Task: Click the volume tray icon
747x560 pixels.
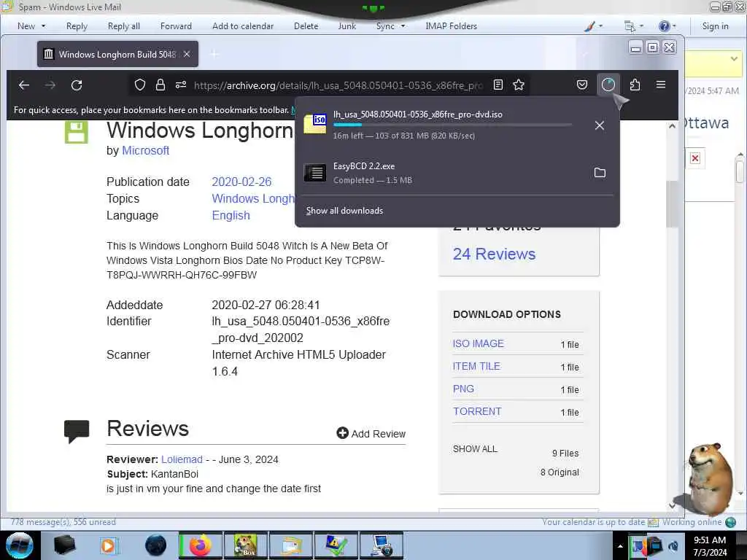Action: point(673,546)
